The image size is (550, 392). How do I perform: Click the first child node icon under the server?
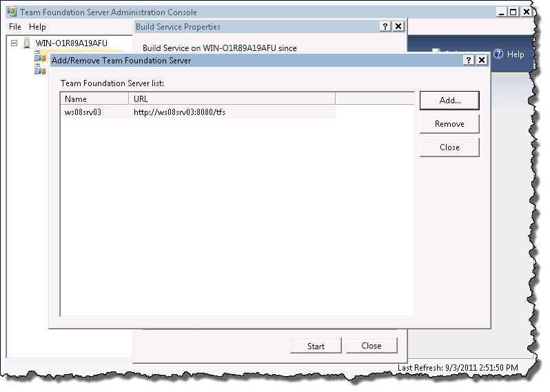coord(40,56)
